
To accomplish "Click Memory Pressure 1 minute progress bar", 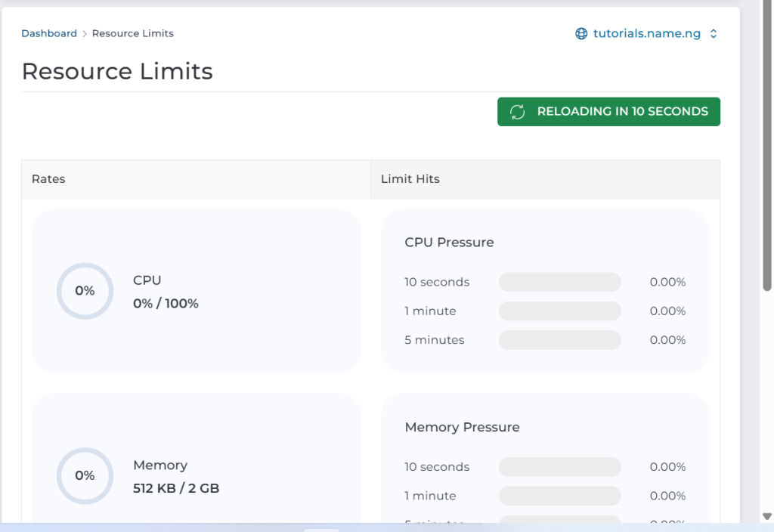I will [x=559, y=496].
